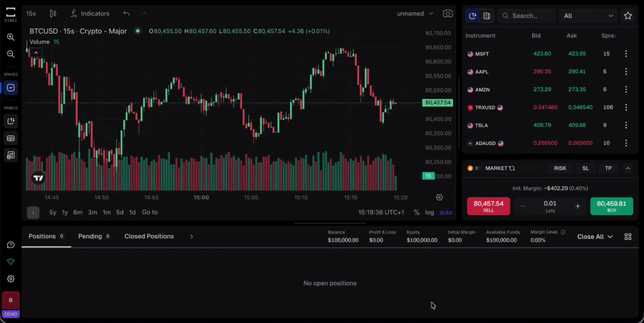Screen dimensions: 644x323
Task: Open the first Panels sidebar icon
Action: point(10,121)
